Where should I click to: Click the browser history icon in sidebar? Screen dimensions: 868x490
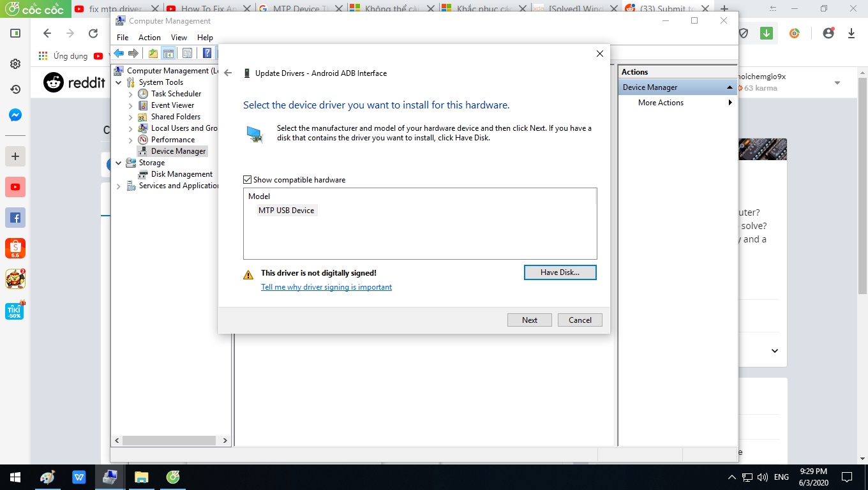(x=15, y=89)
